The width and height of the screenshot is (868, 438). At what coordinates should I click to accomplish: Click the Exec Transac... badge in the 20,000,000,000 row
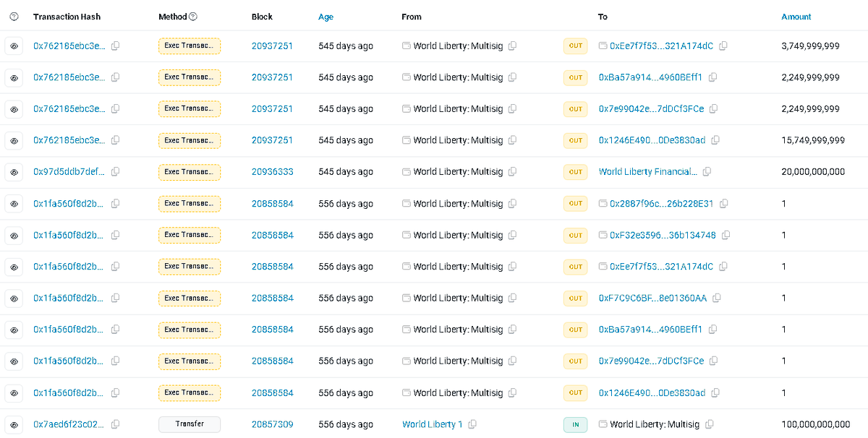pyautogui.click(x=190, y=172)
